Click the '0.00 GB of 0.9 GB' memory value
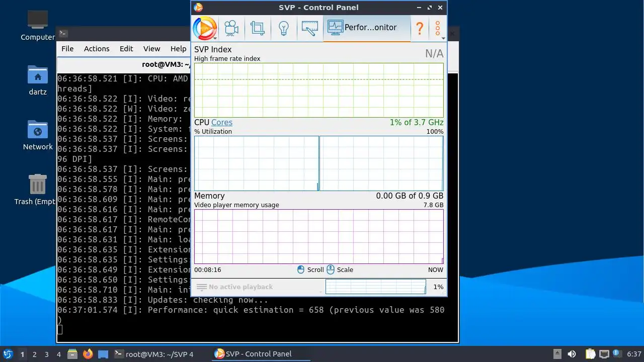 [x=410, y=196]
